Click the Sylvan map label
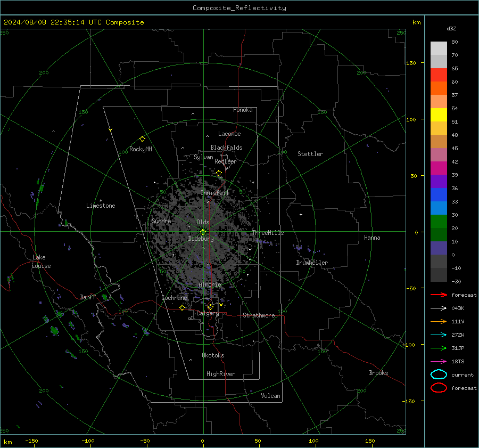479x448 pixels. tap(203, 157)
